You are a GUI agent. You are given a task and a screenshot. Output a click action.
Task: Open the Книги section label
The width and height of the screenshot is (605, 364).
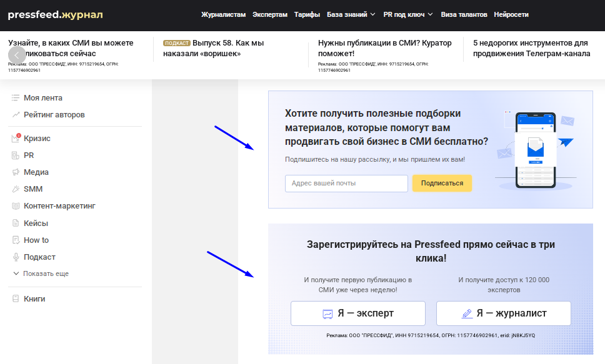34,299
